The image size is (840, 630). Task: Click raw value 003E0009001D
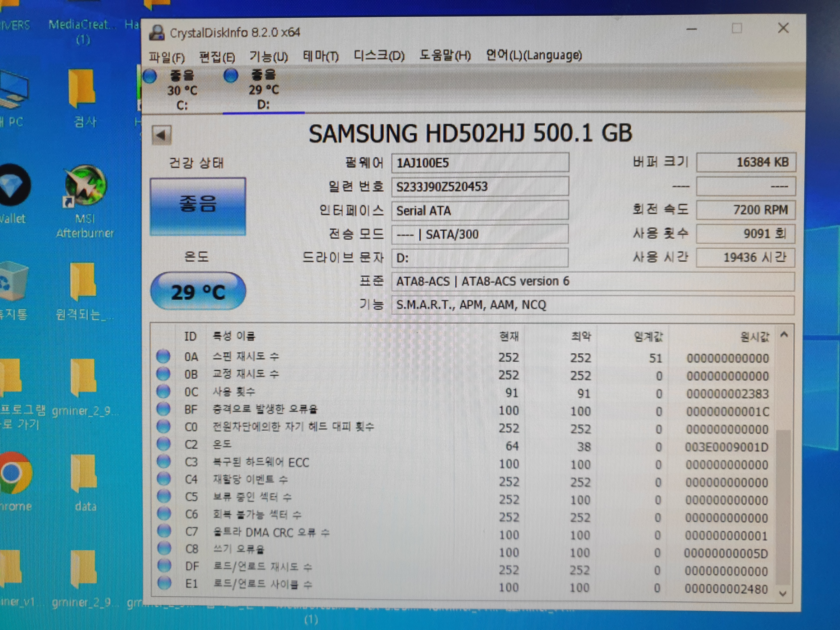[726, 447]
